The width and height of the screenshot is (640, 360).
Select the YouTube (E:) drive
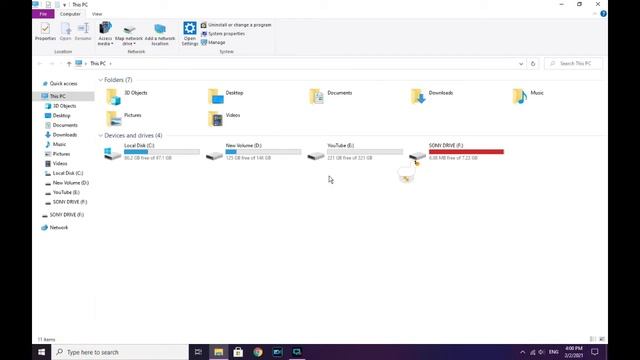click(x=355, y=151)
